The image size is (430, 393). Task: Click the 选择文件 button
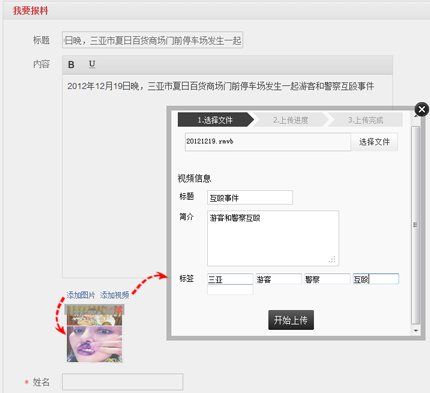pyautogui.click(x=374, y=142)
